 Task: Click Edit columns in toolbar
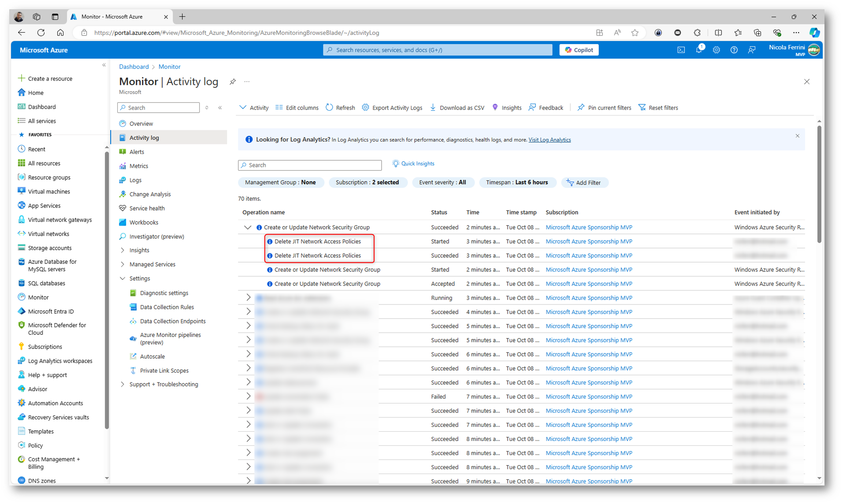297,107
